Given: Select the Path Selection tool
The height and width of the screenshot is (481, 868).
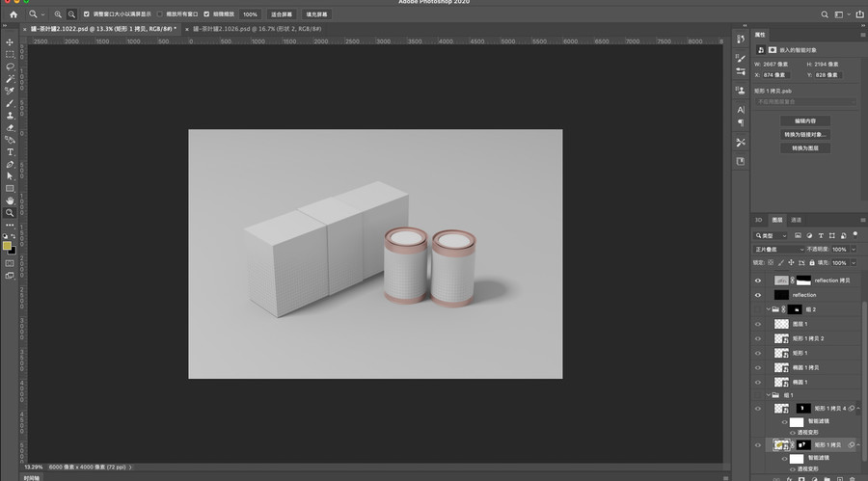Looking at the screenshot, I should (x=10, y=176).
